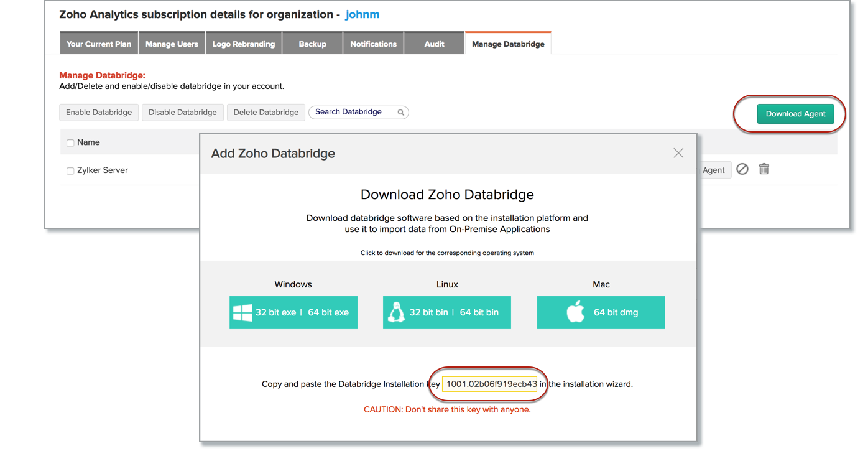This screenshot has width=868, height=461.
Task: Click the Disable Databridge button
Action: (x=183, y=113)
